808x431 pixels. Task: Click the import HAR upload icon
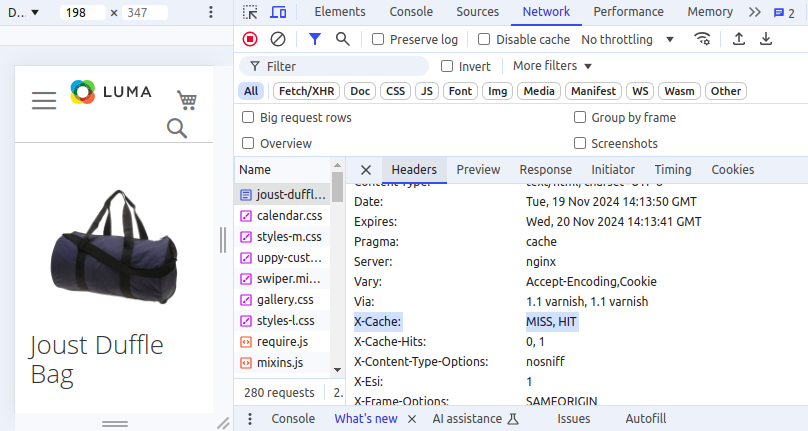(x=739, y=39)
